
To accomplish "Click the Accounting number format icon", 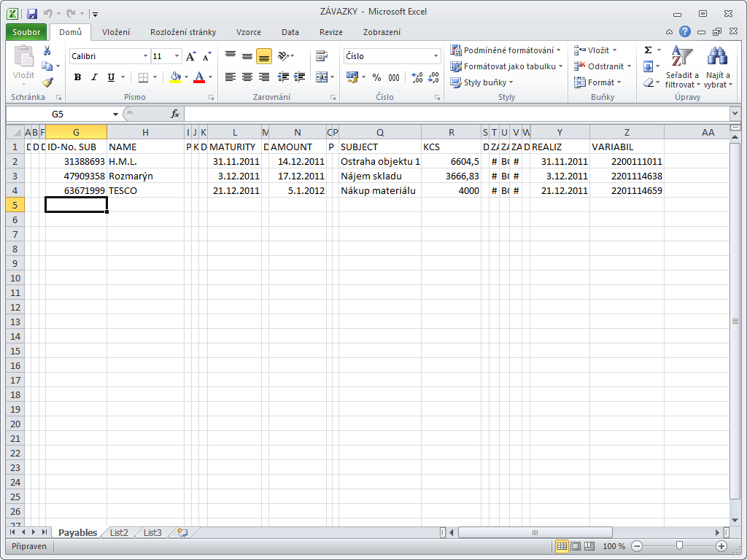I will coord(352,77).
